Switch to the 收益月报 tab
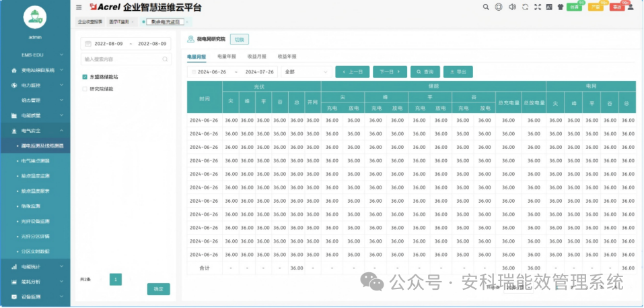 point(256,57)
